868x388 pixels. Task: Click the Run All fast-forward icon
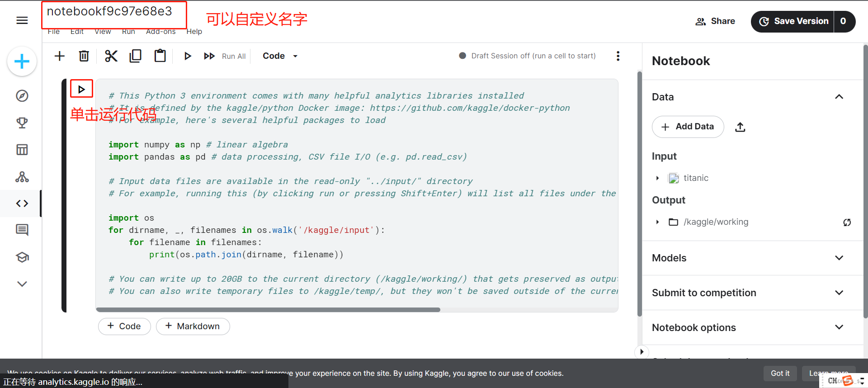pos(209,56)
